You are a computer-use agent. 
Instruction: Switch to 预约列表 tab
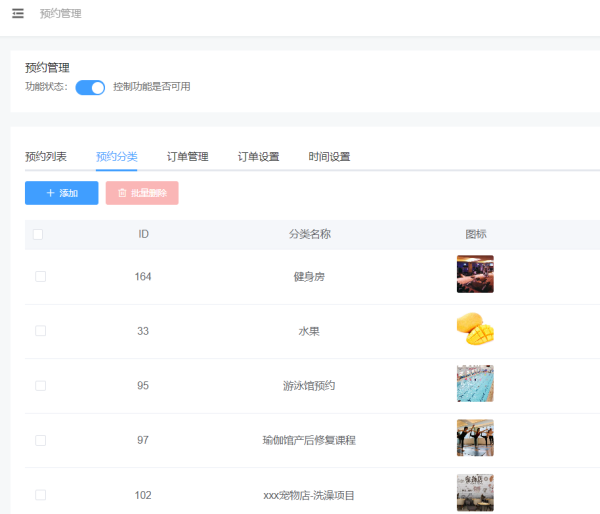click(46, 156)
